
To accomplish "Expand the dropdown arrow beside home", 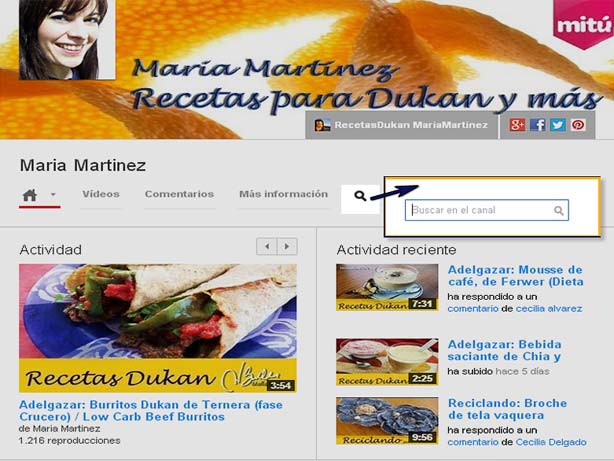I will coord(53,194).
